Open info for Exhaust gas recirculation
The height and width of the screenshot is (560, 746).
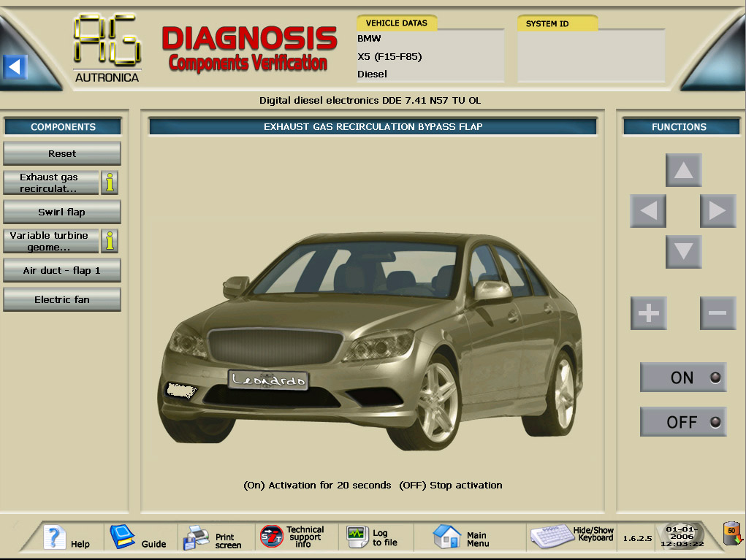coord(110,183)
